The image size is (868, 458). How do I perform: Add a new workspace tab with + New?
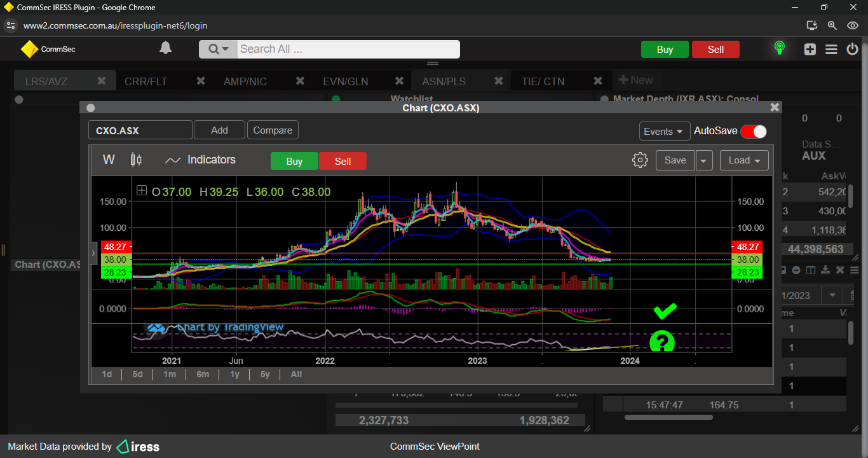pos(636,80)
